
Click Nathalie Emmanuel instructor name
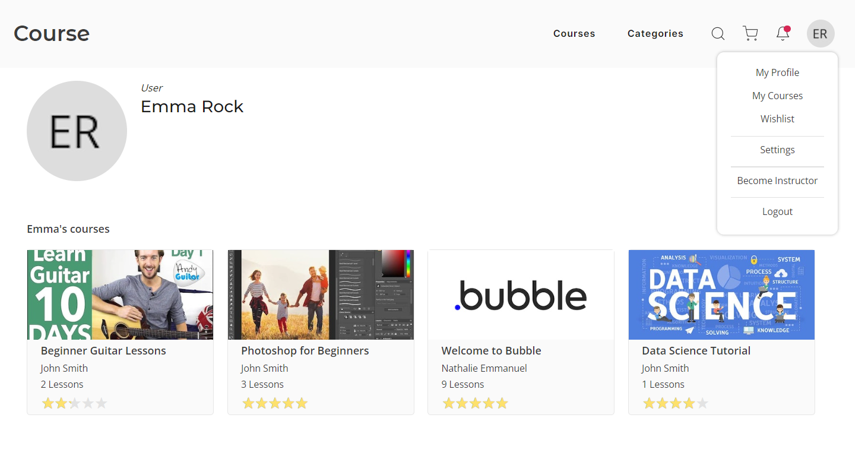[484, 368]
